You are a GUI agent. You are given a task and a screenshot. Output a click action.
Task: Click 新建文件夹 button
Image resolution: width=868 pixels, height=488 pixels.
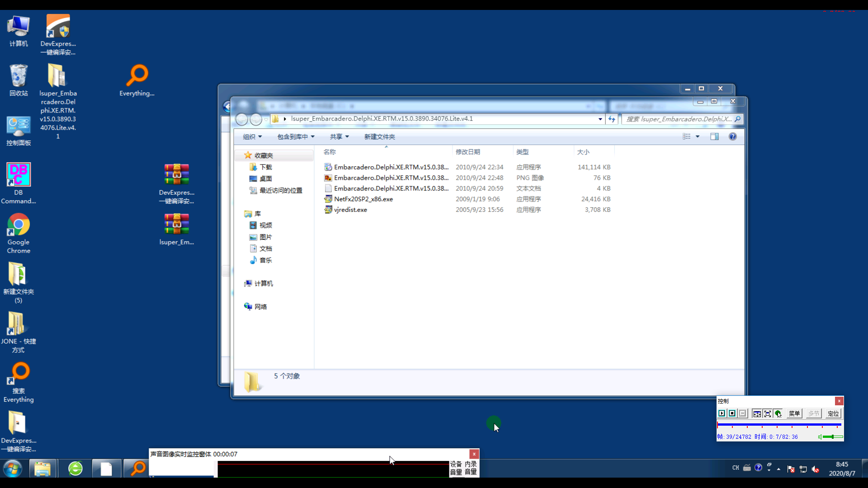tap(380, 136)
